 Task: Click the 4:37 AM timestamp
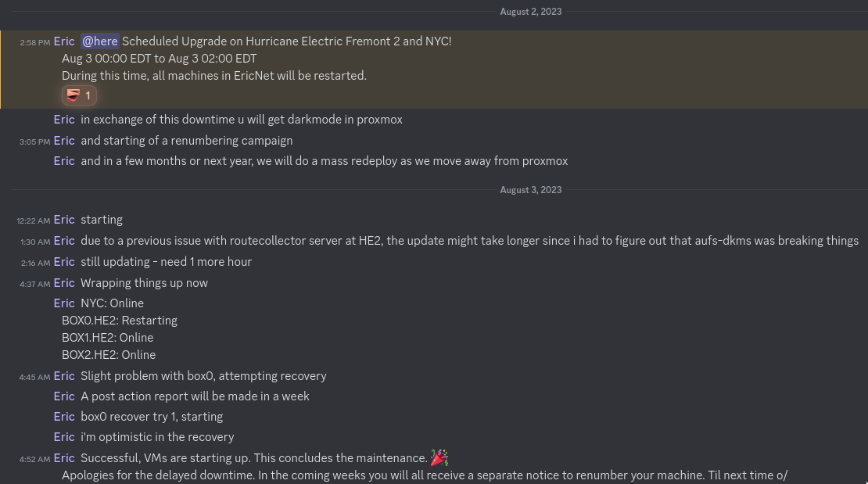click(x=34, y=284)
